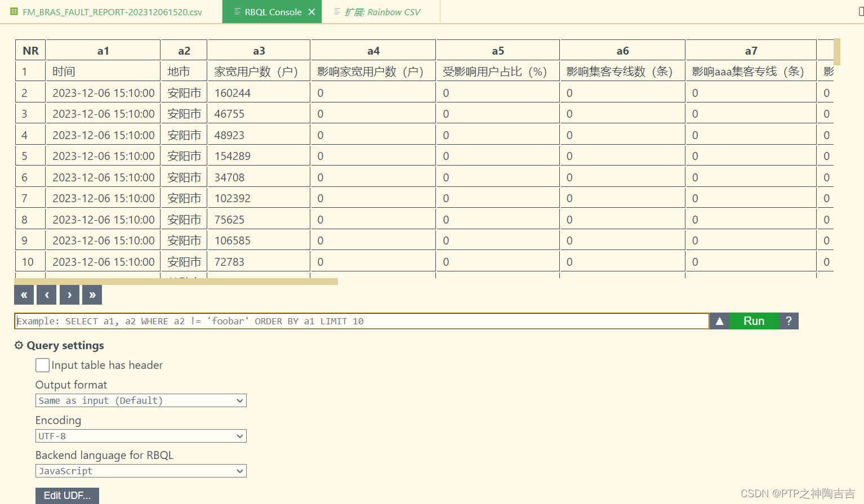Viewport: 864px width, 504px height.
Task: Jump to the last page of results
Action: 91,295
